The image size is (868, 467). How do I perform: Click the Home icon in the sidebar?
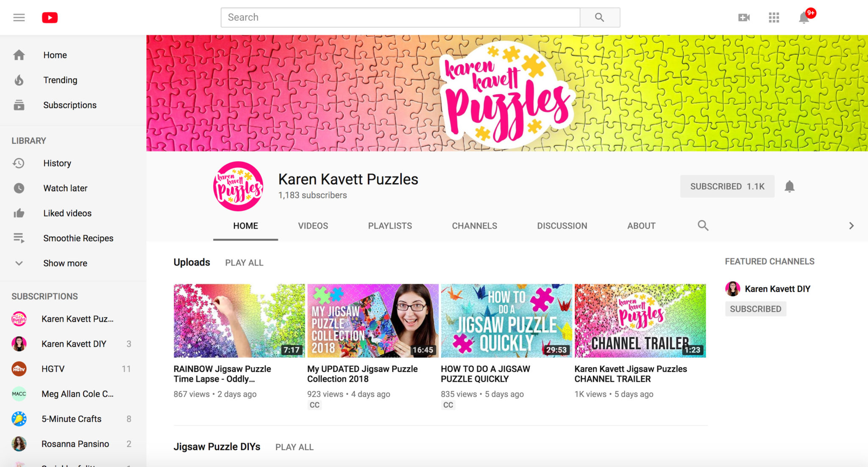tap(19, 55)
